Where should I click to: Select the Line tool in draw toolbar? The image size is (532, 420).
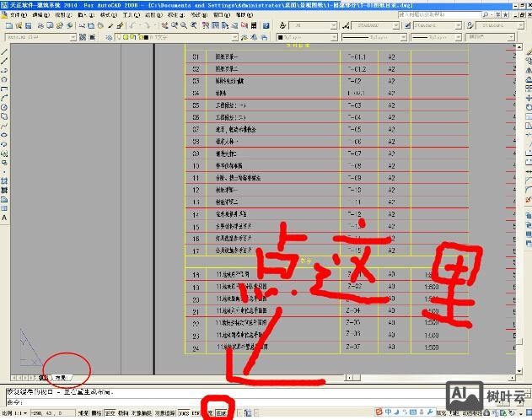tap(5, 52)
